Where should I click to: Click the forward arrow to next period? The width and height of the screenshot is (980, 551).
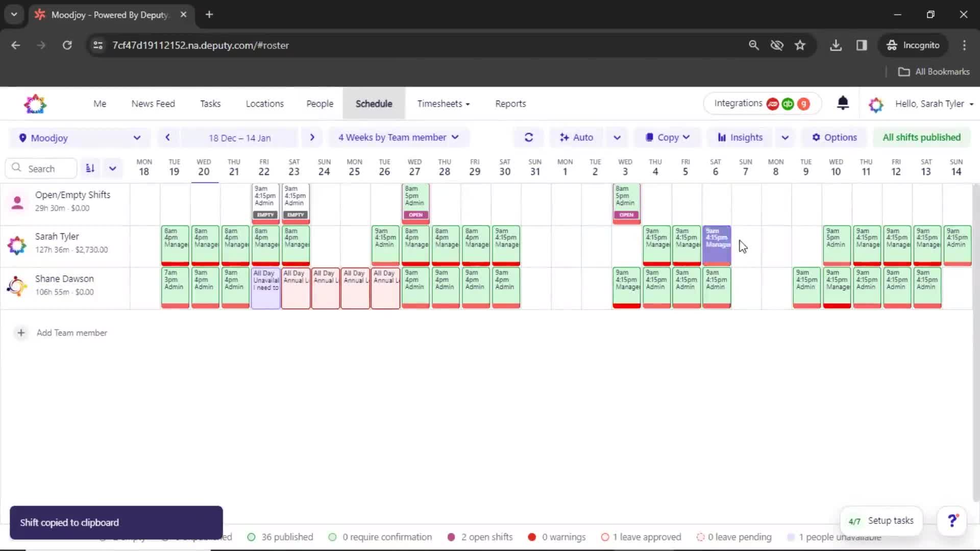312,137
